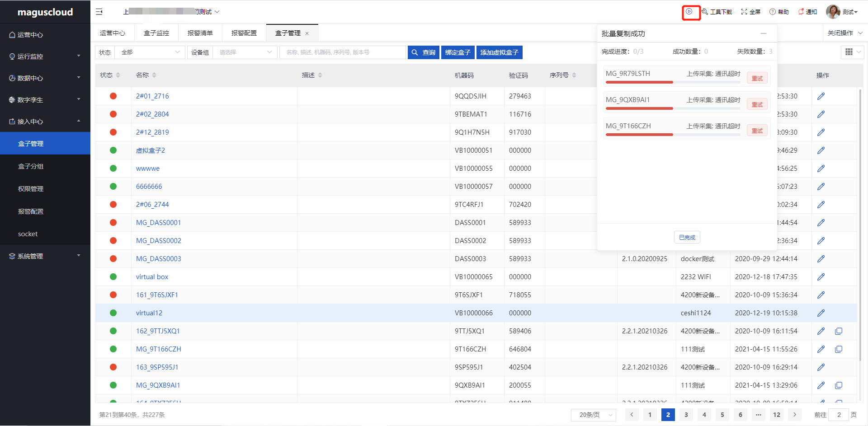Image resolution: width=868 pixels, height=426 pixels.
Task: Go to page 12
Action: (x=777, y=415)
